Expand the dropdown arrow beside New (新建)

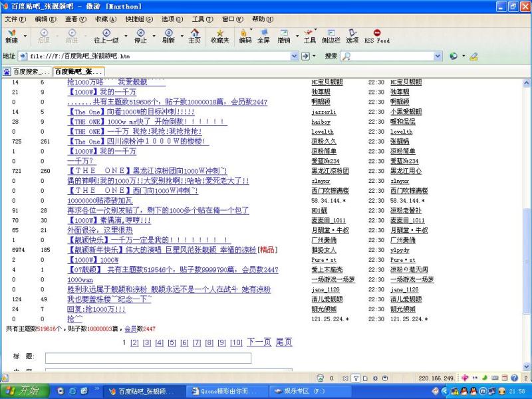tap(25, 35)
